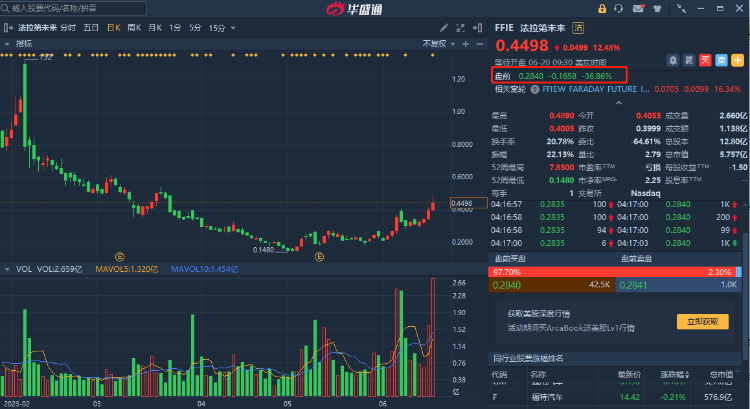Collapse quote details with up chevron
The width and height of the screenshot is (750, 409).
pos(618,102)
